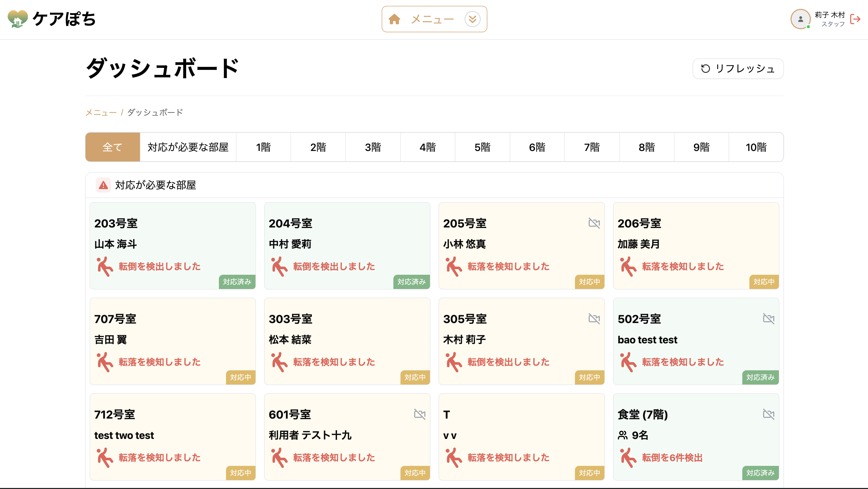Screen dimensions: 868x489
Task: Expand the メニュー dropdown chevron
Action: pyautogui.click(x=472, y=19)
